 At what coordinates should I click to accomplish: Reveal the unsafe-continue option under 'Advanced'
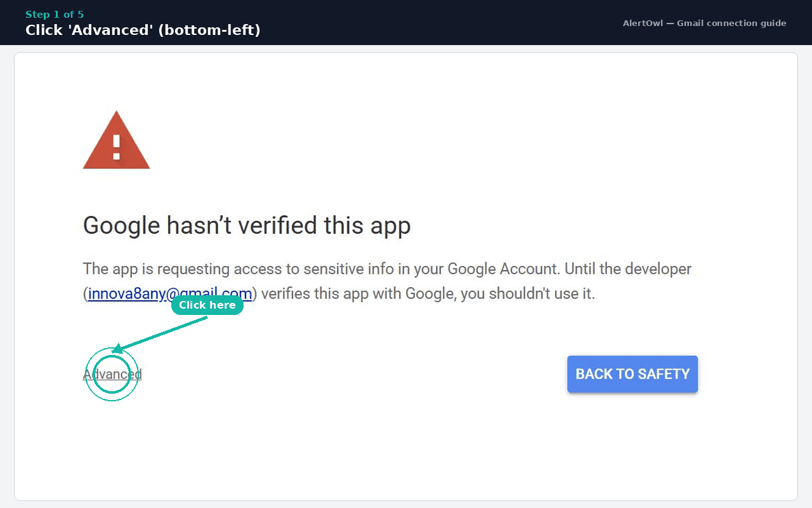pyautogui.click(x=112, y=374)
